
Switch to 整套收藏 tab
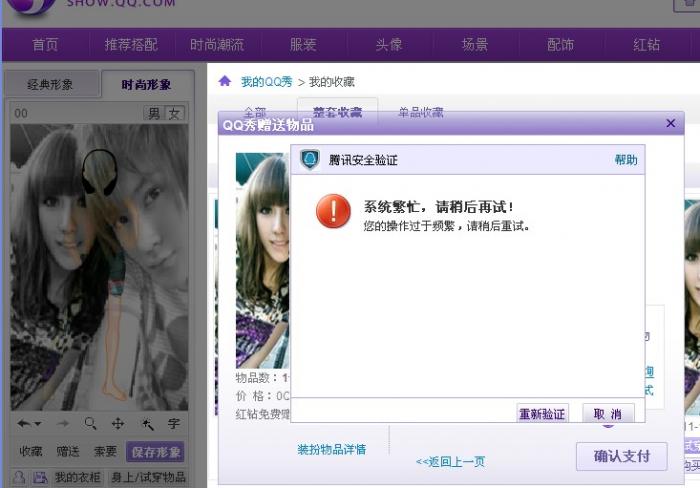[338, 112]
